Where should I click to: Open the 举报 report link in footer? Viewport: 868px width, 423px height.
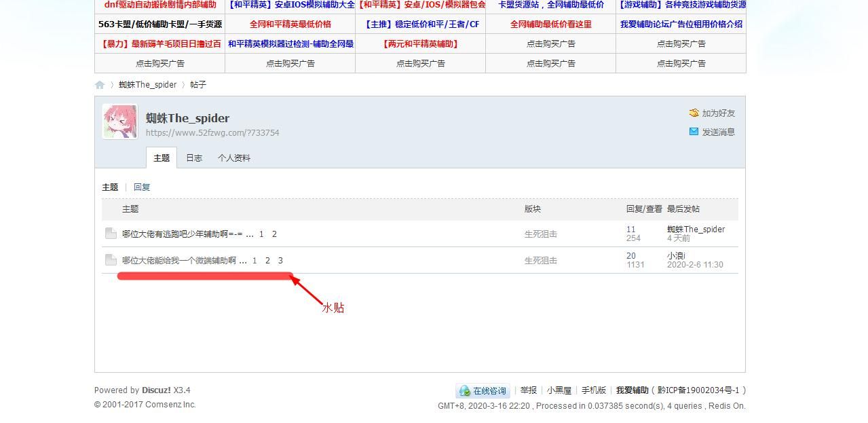click(x=529, y=390)
